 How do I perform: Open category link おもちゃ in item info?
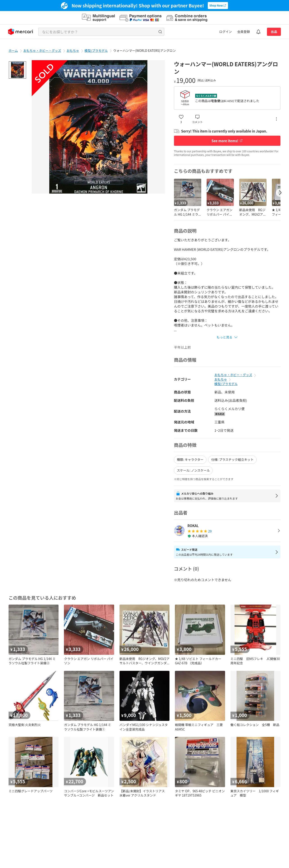[x=221, y=379]
